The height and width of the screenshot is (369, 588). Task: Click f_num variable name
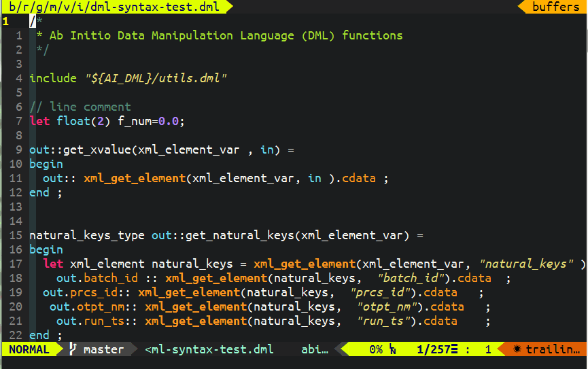pyautogui.click(x=135, y=121)
